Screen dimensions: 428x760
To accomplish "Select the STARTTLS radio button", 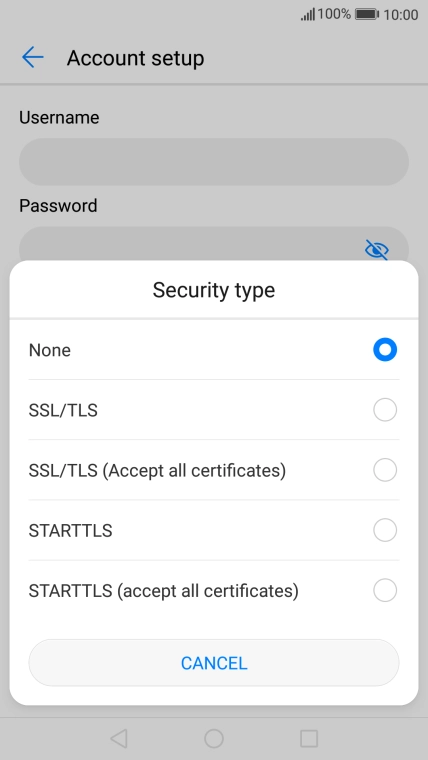I will pyautogui.click(x=385, y=530).
